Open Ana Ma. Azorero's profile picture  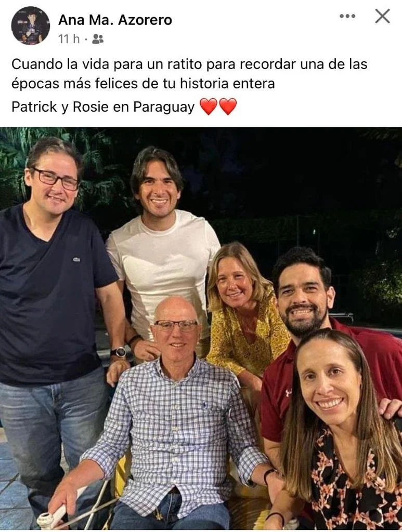(x=31, y=26)
